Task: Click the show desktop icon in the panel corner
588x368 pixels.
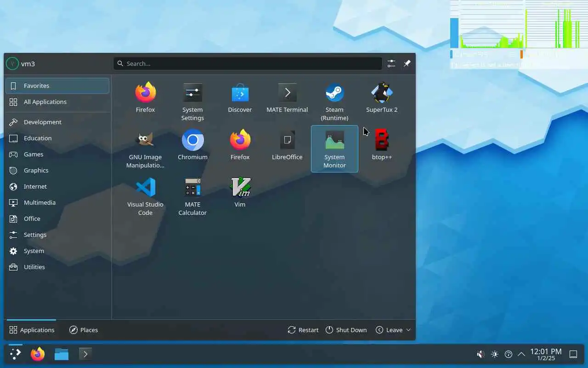Action: (x=573, y=354)
